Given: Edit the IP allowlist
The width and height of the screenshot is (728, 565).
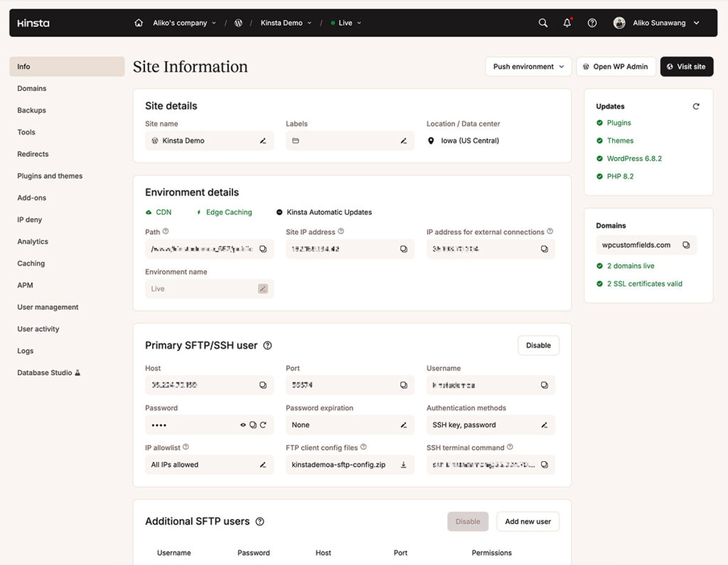Looking at the screenshot, I should (x=263, y=465).
